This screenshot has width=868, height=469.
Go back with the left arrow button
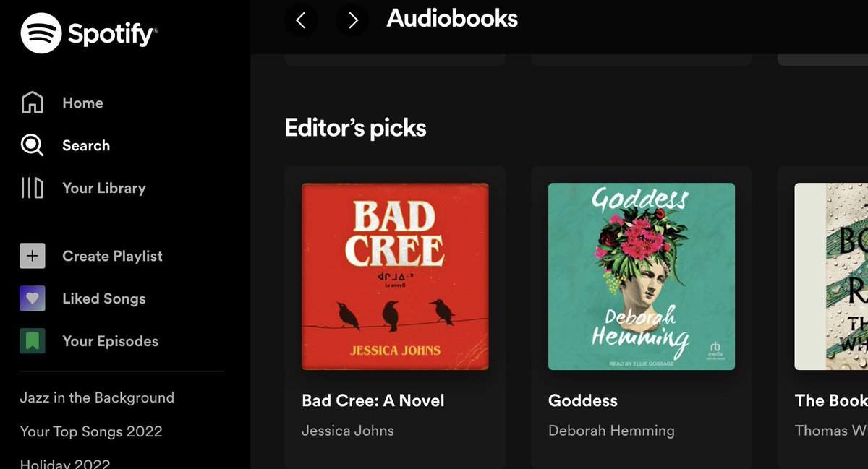pyautogui.click(x=302, y=20)
